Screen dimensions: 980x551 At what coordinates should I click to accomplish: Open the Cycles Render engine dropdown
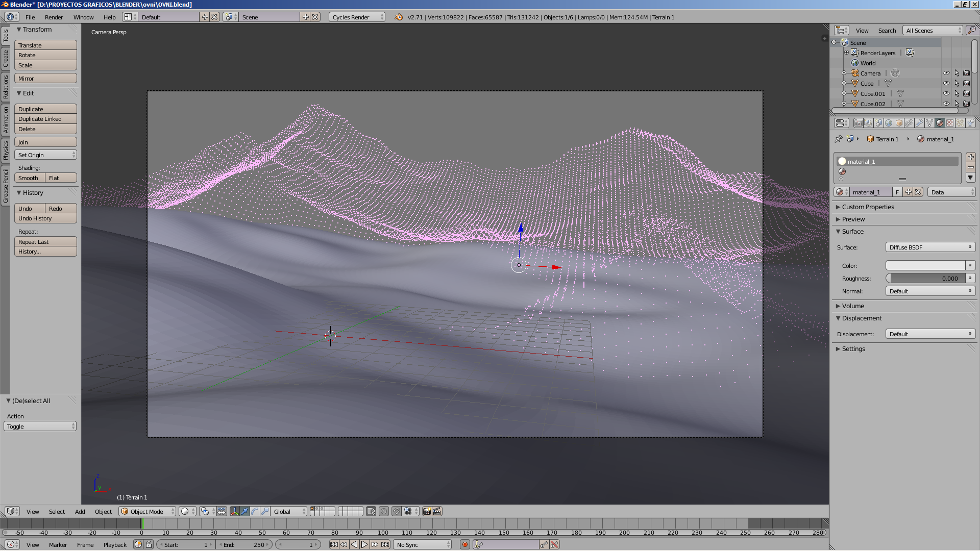[357, 17]
